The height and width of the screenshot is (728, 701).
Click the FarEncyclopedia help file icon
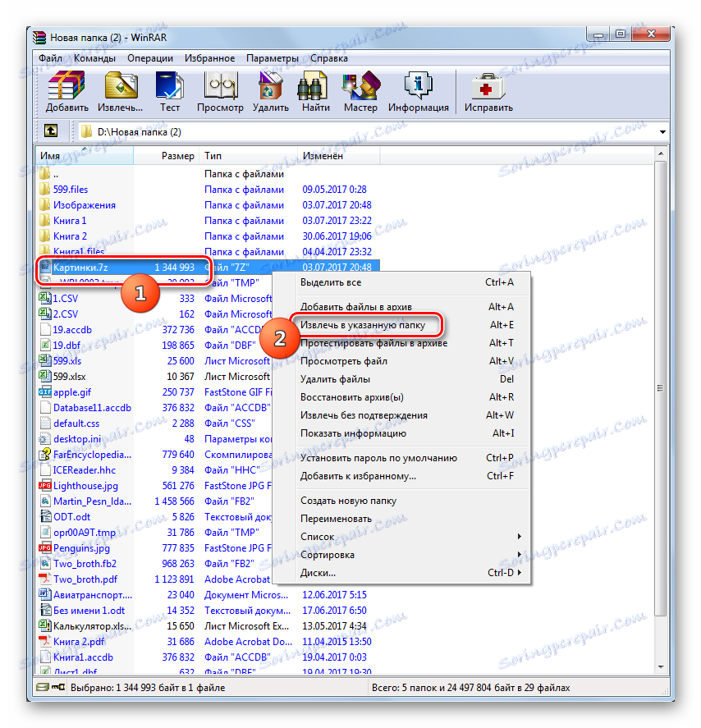[44, 454]
